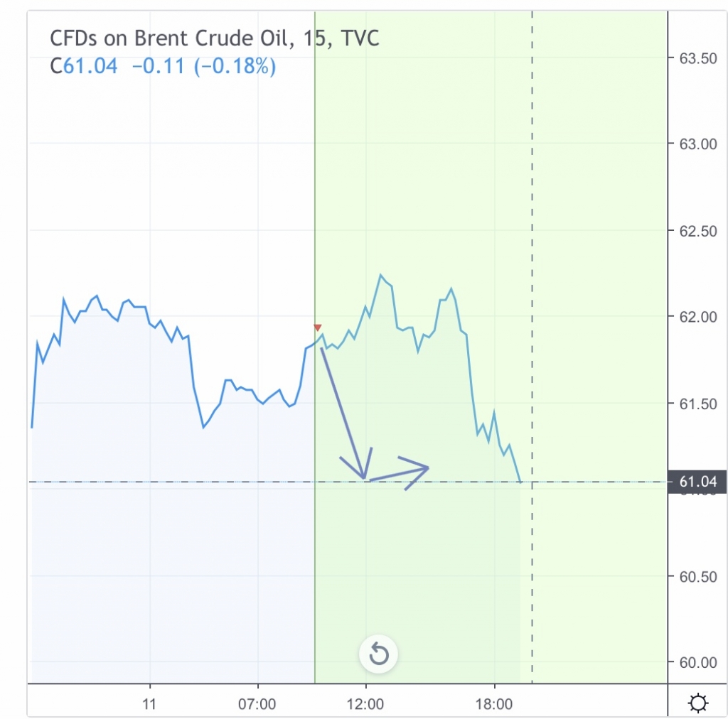Click the 60.00 price axis label
This screenshot has width=728, height=719.
(697, 663)
